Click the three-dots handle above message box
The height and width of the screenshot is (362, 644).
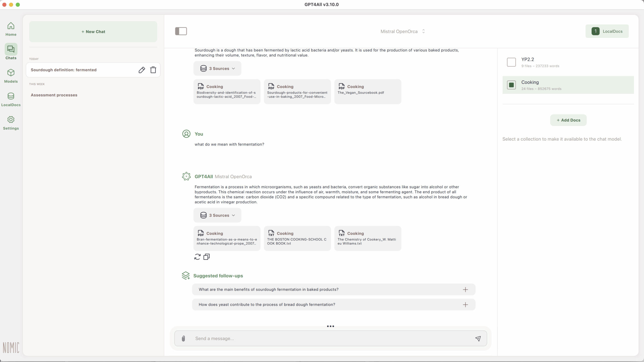(x=331, y=326)
